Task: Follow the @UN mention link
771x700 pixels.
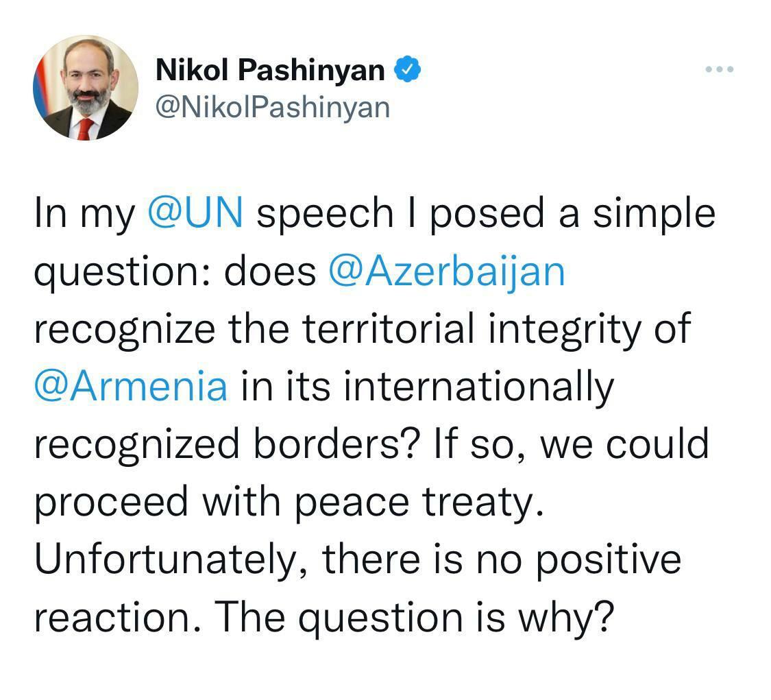Action: click(195, 214)
